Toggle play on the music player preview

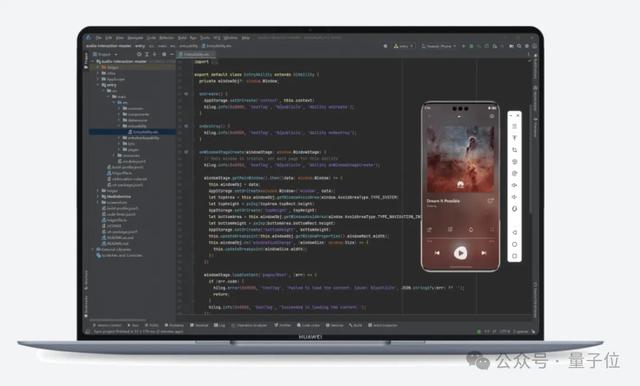click(460, 253)
